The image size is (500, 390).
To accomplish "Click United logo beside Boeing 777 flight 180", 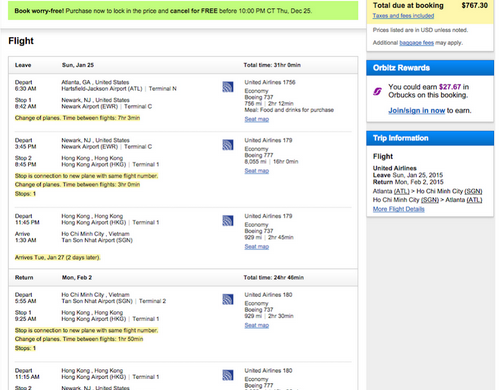I will pyautogui.click(x=228, y=375).
